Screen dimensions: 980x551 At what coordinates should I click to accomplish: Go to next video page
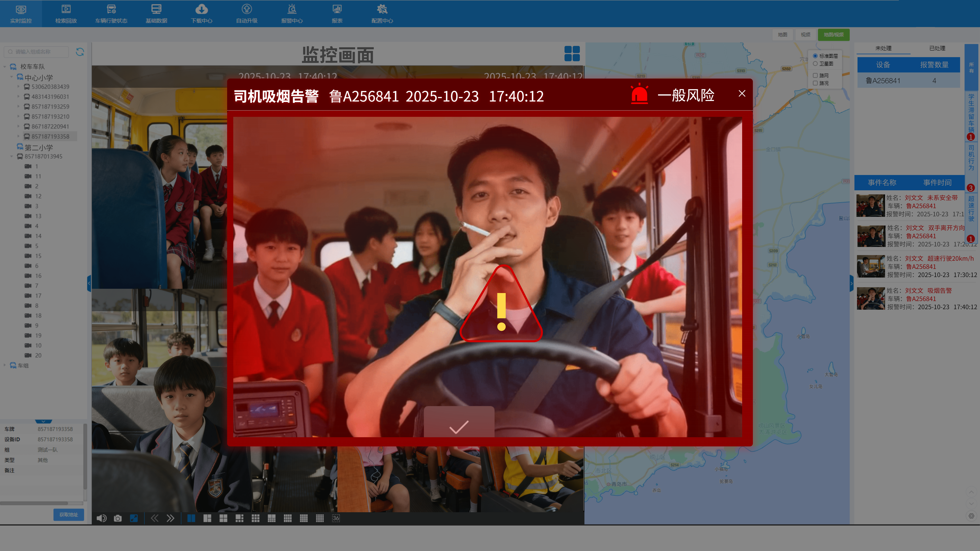pyautogui.click(x=170, y=518)
